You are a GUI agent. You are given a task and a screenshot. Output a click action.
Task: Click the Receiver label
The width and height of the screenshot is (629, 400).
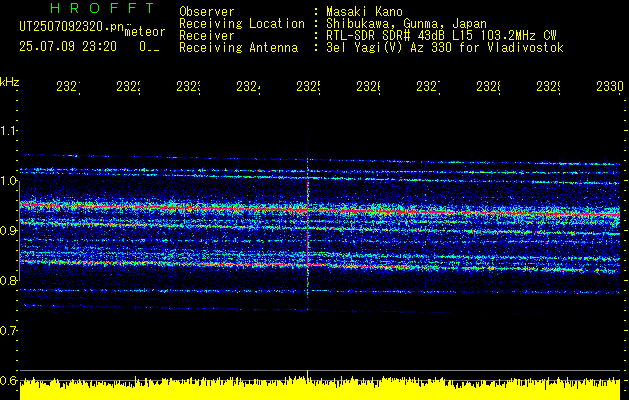207,36
